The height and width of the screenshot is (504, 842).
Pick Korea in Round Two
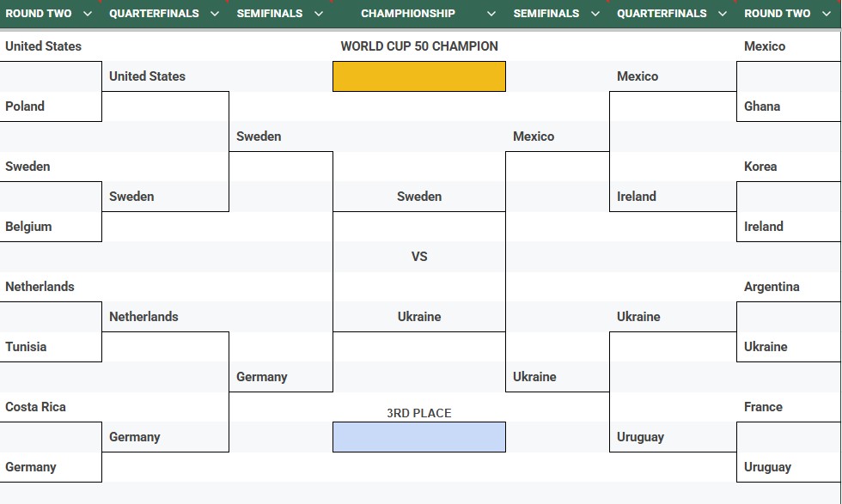[760, 167]
